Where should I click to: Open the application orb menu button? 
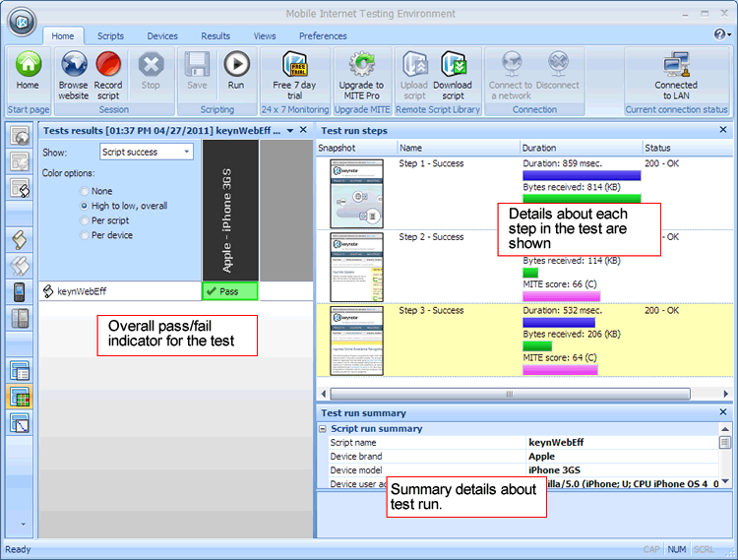pos(22,22)
